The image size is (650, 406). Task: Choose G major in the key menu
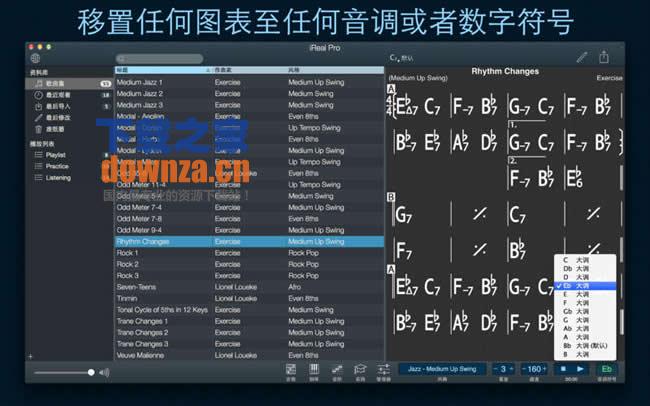(x=585, y=320)
